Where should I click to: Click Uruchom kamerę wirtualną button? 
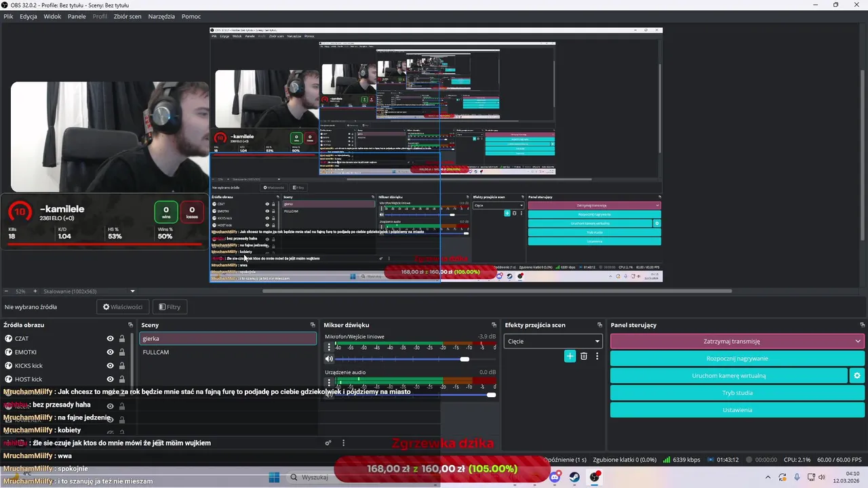point(729,375)
